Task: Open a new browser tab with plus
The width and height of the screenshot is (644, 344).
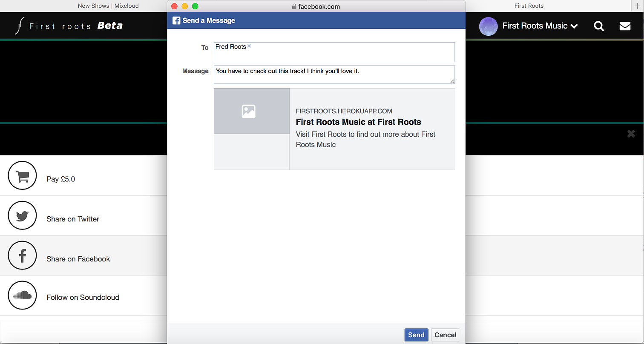Action: click(x=638, y=6)
